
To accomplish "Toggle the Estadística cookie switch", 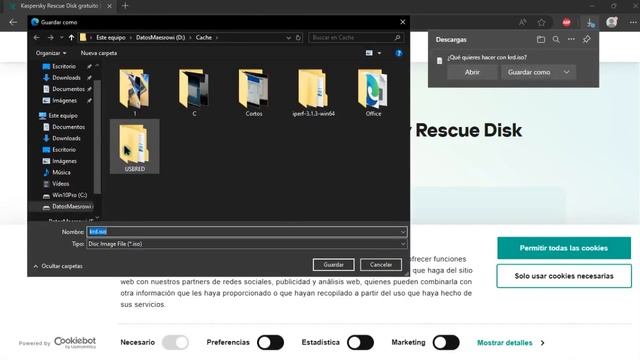I will (360, 342).
